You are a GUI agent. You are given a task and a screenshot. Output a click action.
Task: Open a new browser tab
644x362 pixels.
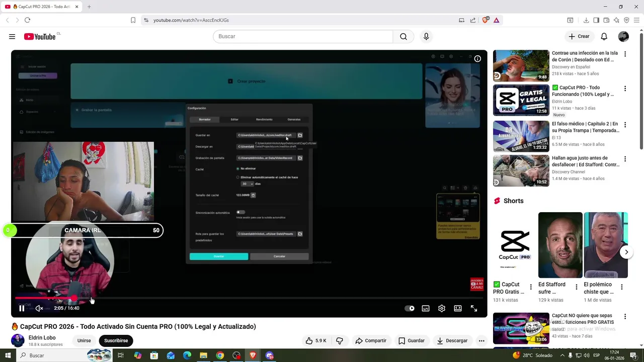click(89, 7)
